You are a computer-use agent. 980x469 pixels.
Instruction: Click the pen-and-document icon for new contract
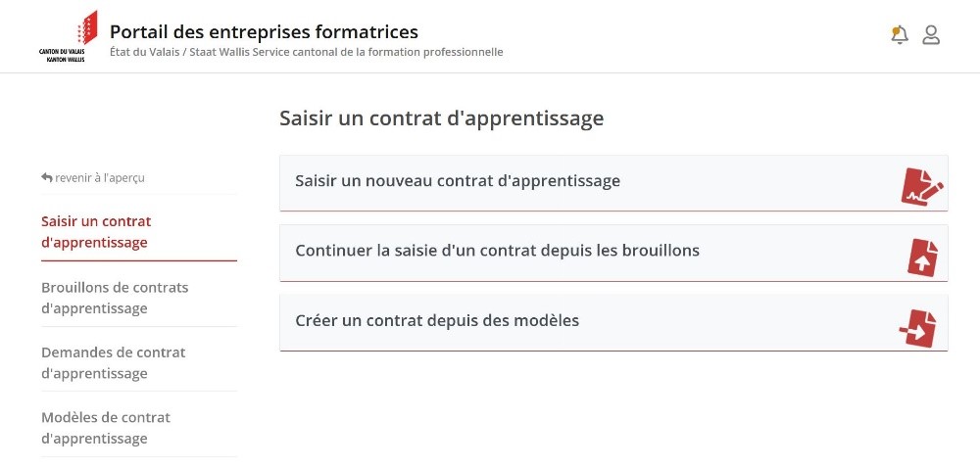pyautogui.click(x=921, y=185)
